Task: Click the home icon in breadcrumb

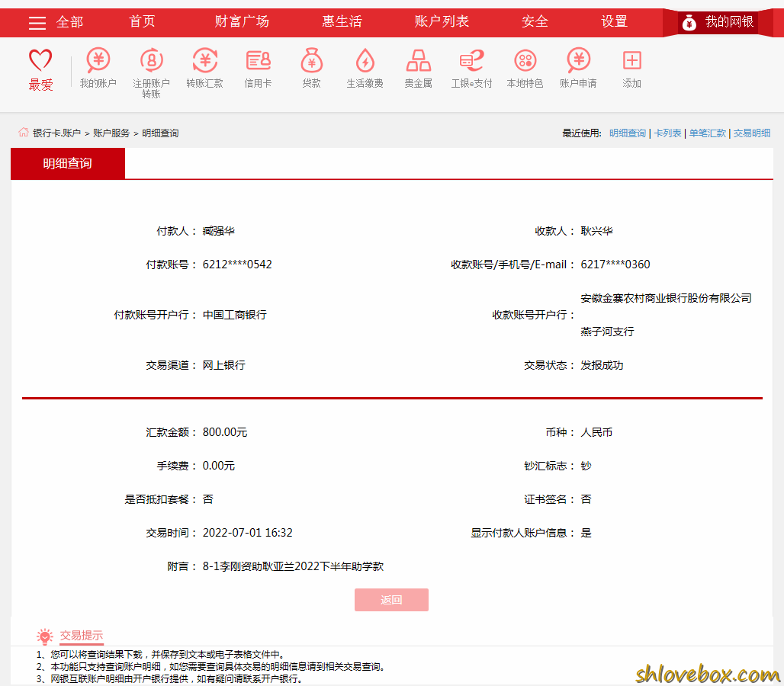Action: coord(23,133)
